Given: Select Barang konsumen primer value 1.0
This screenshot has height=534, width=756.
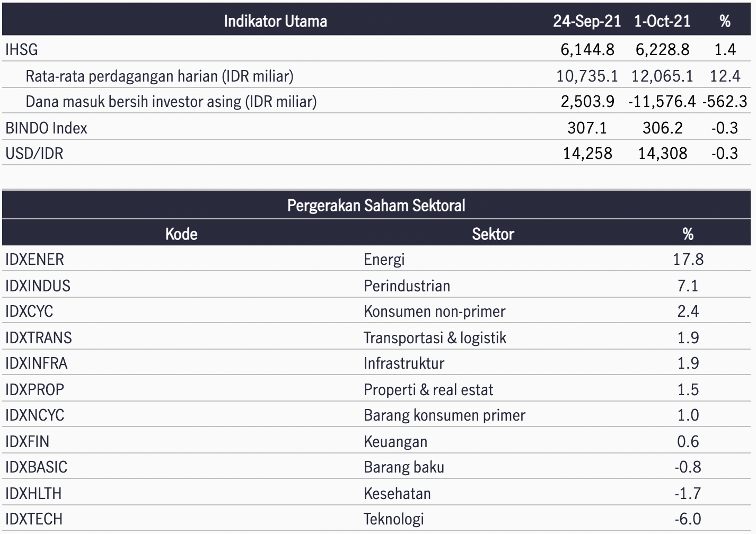Looking at the screenshot, I should (x=688, y=415).
